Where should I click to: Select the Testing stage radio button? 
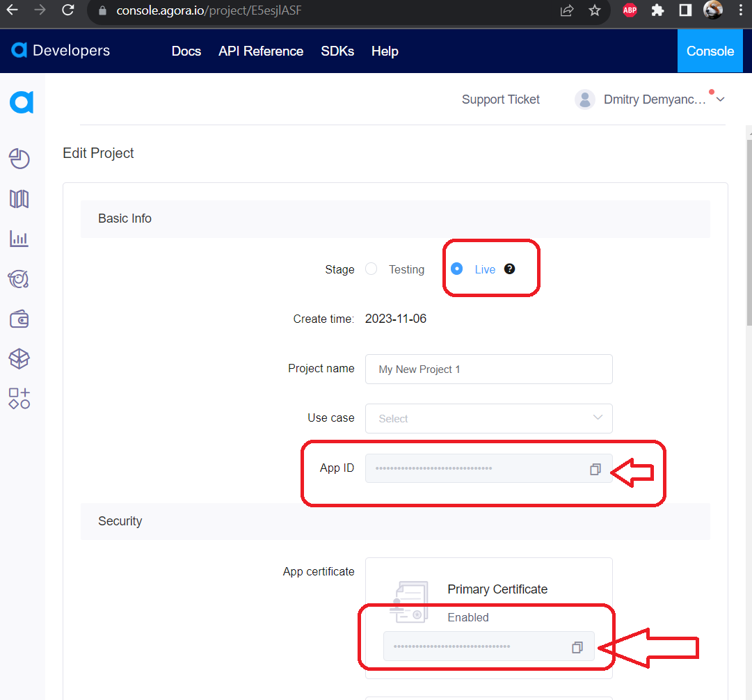[371, 269]
